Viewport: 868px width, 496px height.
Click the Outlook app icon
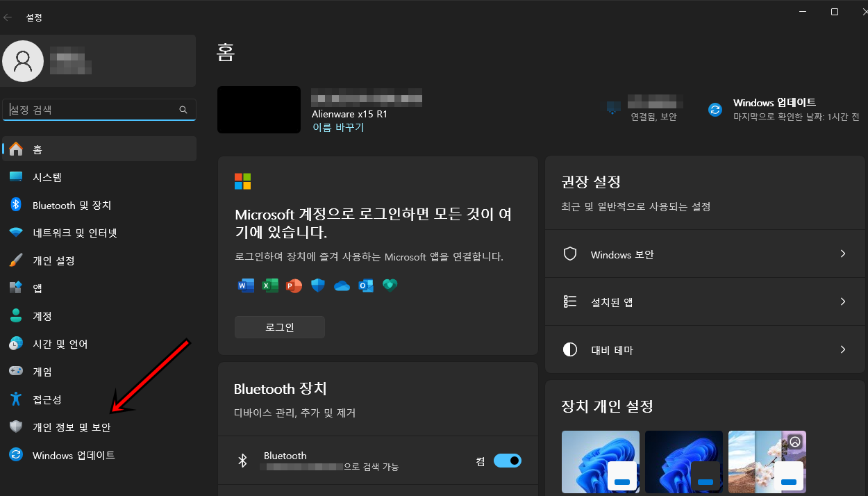(366, 286)
